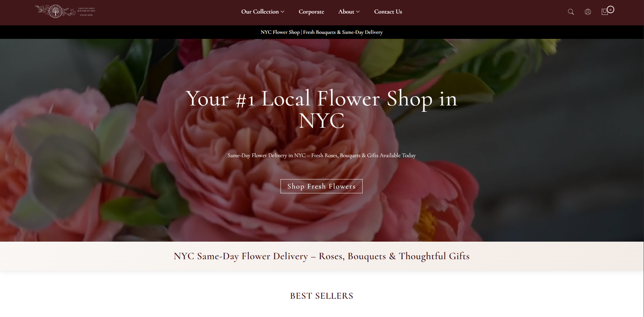Expand the Our Collection chevron

(283, 12)
